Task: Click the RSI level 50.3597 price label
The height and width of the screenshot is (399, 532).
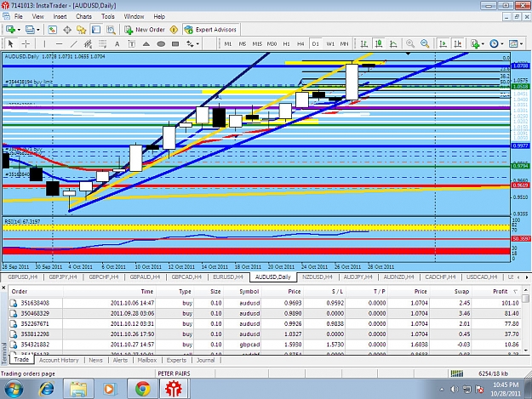Action: pyautogui.click(x=521, y=239)
